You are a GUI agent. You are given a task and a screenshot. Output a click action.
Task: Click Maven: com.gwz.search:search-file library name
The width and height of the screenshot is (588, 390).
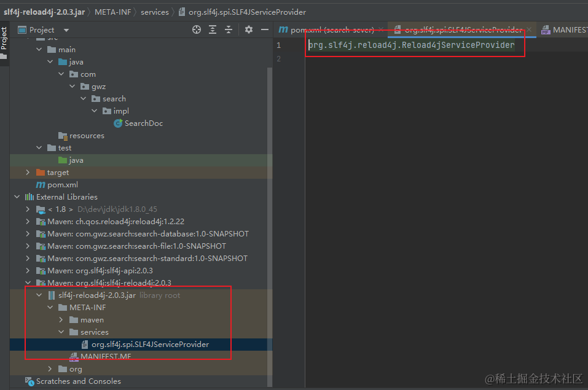136,246
